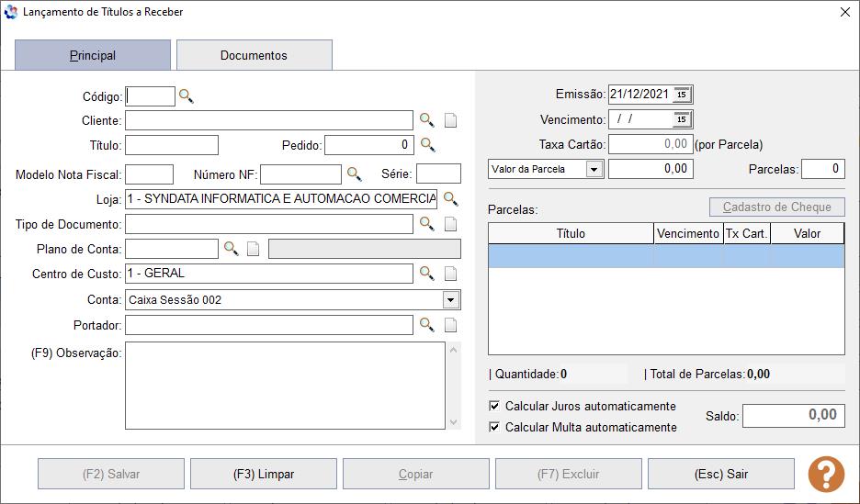Click the (F2) Salvar button
This screenshot has width=860, height=504.
pos(111,474)
